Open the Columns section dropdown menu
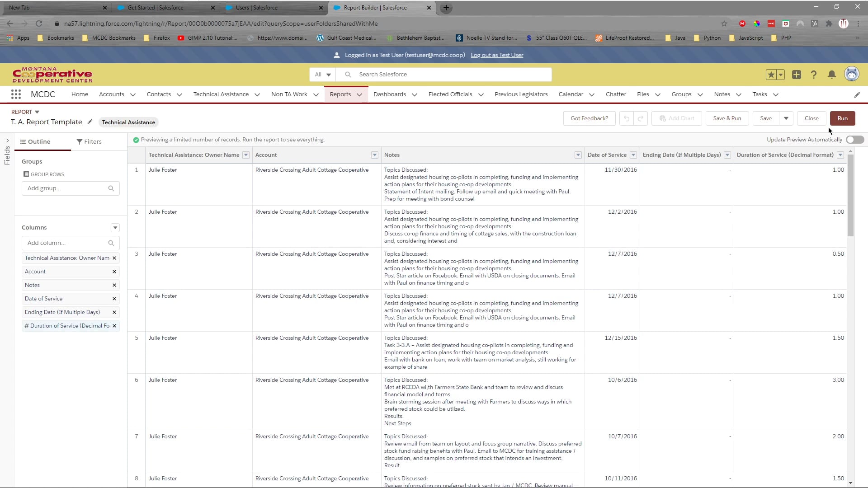Screen dimensions: 868x488 pyautogui.click(x=115, y=228)
